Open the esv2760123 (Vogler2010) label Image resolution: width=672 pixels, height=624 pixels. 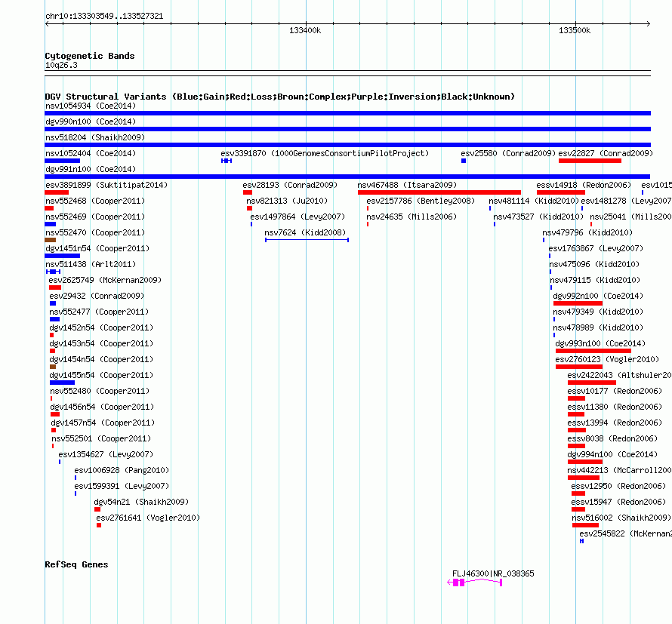pyautogui.click(x=607, y=359)
